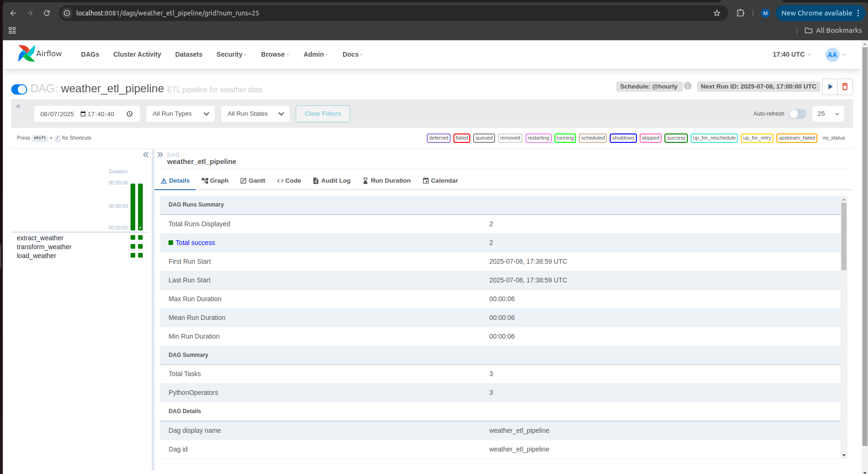Open the 17:40 UTC timezone dropdown
The height and width of the screenshot is (474, 868).
point(792,54)
